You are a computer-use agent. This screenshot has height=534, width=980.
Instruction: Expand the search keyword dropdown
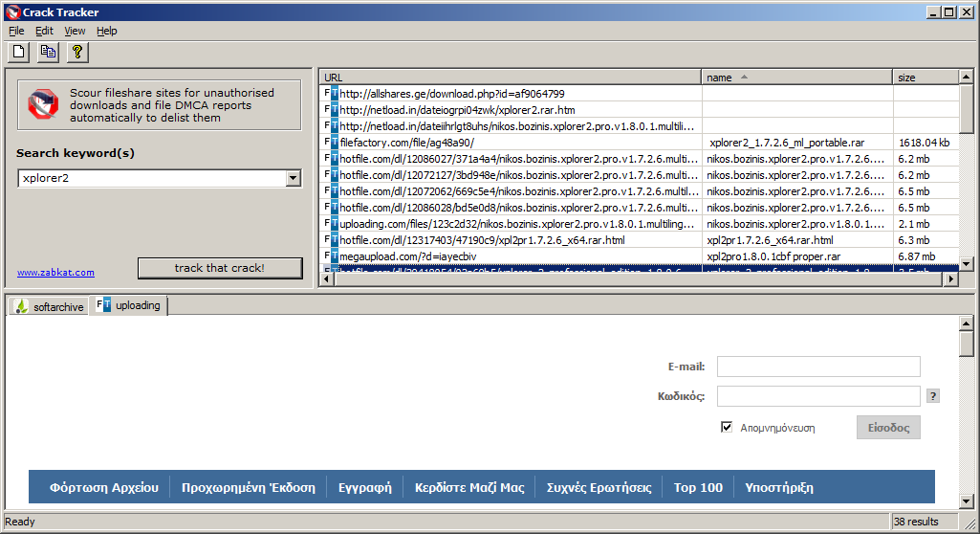point(293,178)
